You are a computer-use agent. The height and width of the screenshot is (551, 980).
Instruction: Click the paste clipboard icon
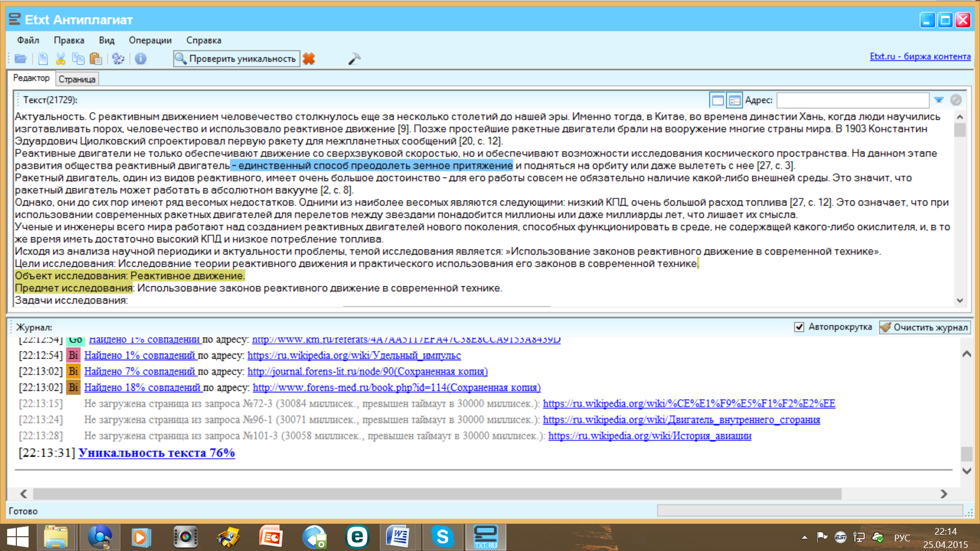pyautogui.click(x=95, y=59)
